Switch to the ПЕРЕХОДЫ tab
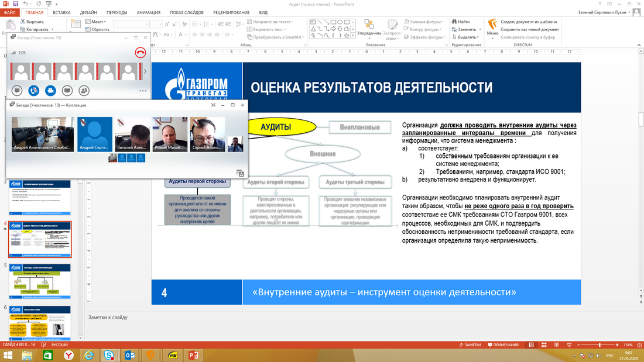Viewport: 644px width, 362px height. [117, 12]
